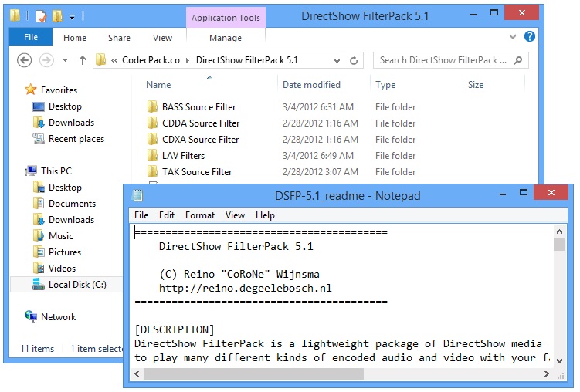The image size is (580, 392).
Task: Click Properties icon in Quick Access Toolbar
Action: (41, 15)
